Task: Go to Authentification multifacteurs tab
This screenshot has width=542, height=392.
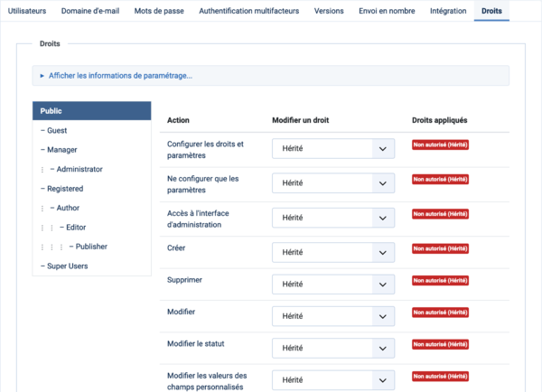Action: 249,11
